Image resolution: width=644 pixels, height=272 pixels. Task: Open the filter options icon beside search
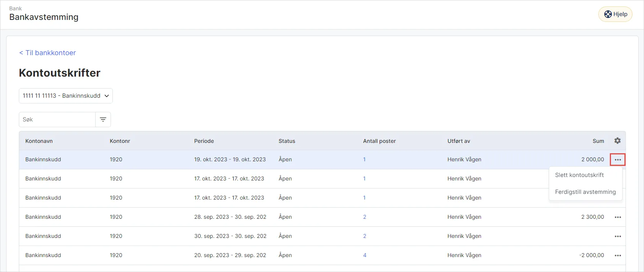click(x=103, y=120)
